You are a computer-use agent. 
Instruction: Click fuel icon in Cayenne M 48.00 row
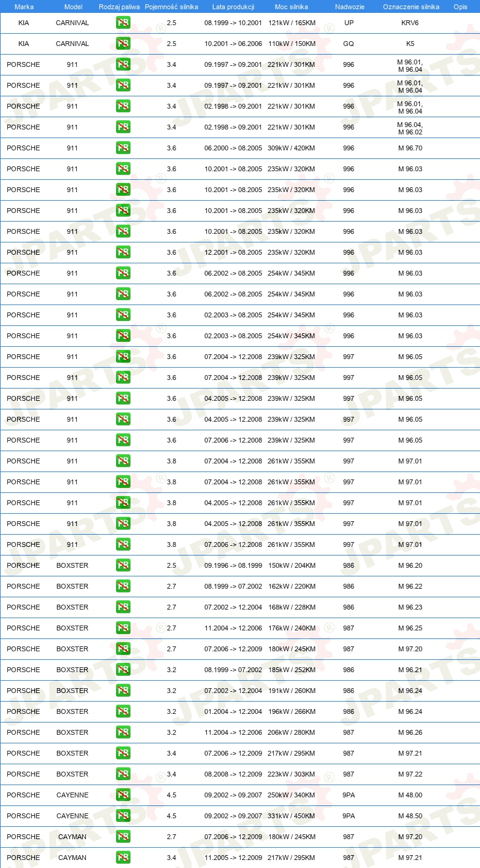[x=123, y=795]
